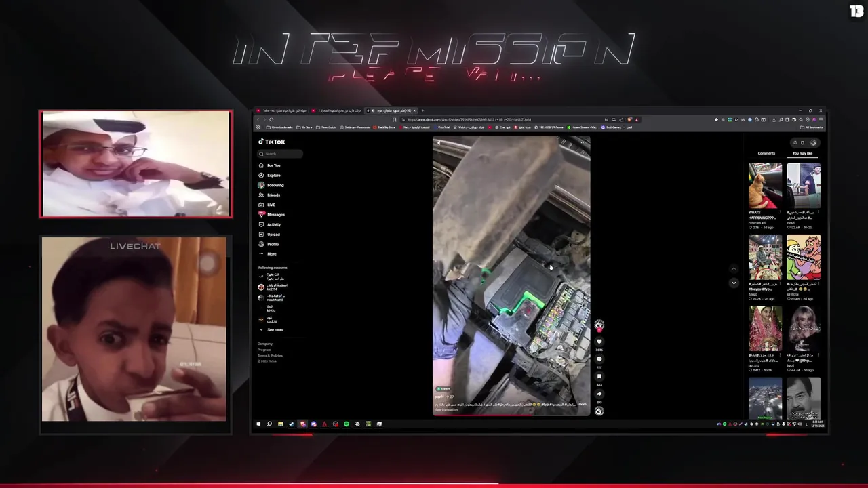Open the cartoon devil video thumbnail
Viewport: 868px width, 488px height.
(x=804, y=258)
